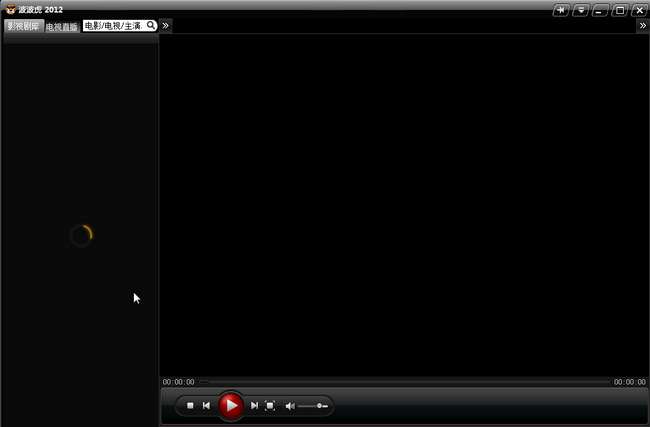The height and width of the screenshot is (427, 650).
Task: Click the magnifier search icon
Action: [x=151, y=25]
